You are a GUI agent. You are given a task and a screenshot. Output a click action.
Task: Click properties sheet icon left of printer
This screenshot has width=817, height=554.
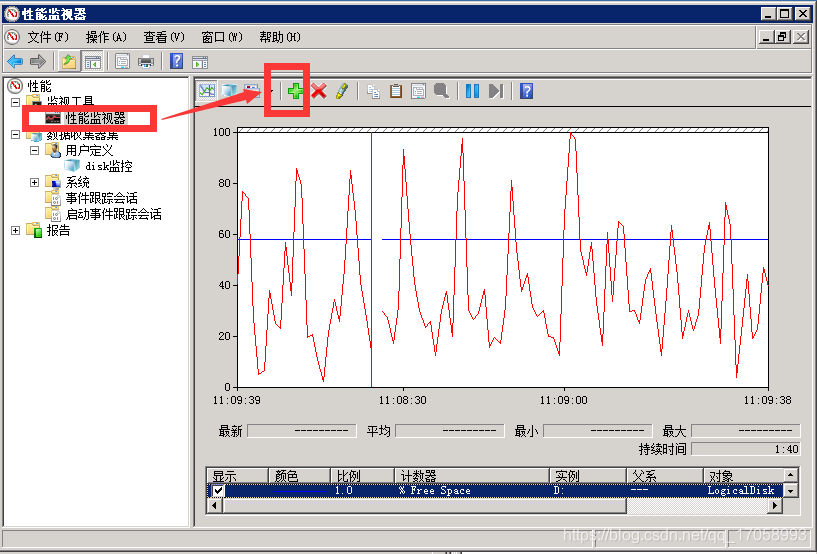point(122,62)
